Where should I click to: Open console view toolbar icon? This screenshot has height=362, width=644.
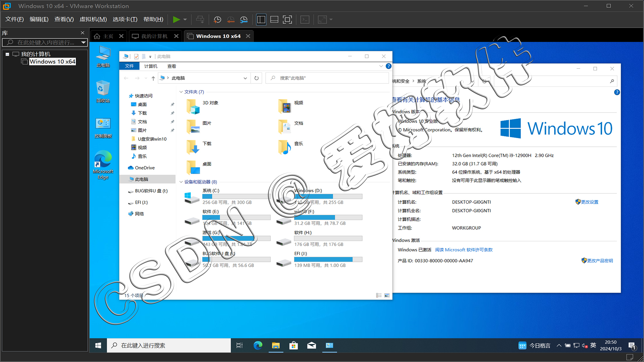pos(305,19)
